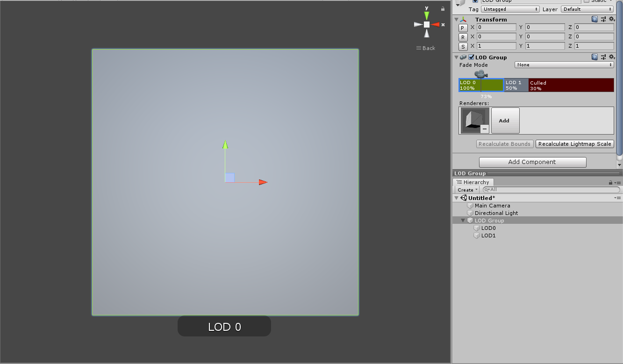623x364 pixels.
Task: Select the LOD 1 band in the LOD slider
Action: (x=516, y=85)
